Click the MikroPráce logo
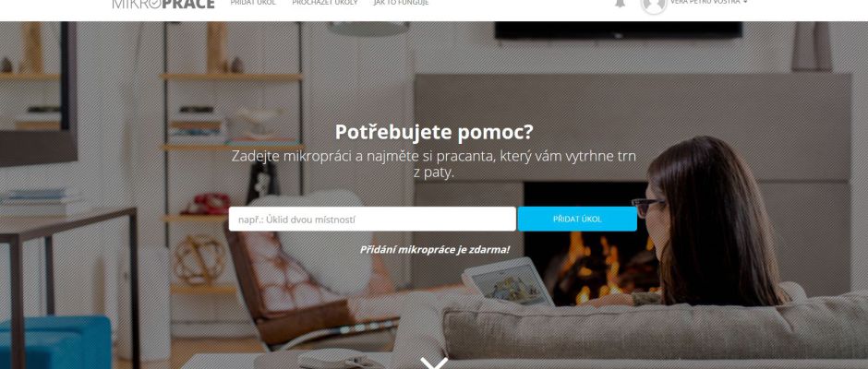The height and width of the screenshot is (369, 868). (163, 4)
